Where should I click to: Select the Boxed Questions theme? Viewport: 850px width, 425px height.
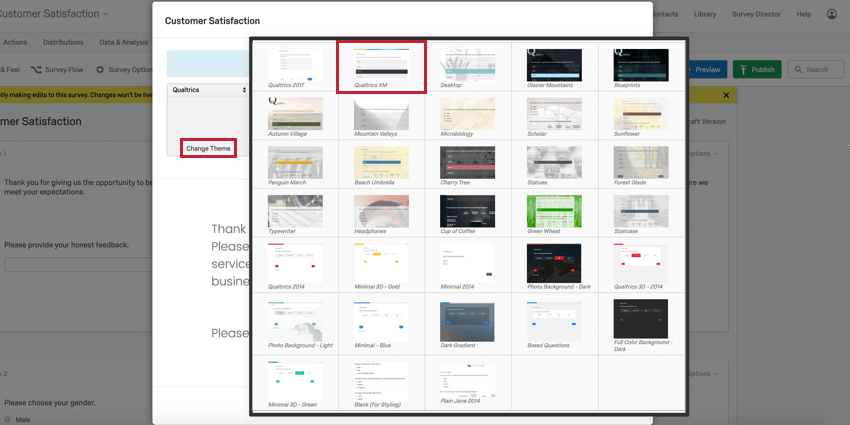point(555,324)
